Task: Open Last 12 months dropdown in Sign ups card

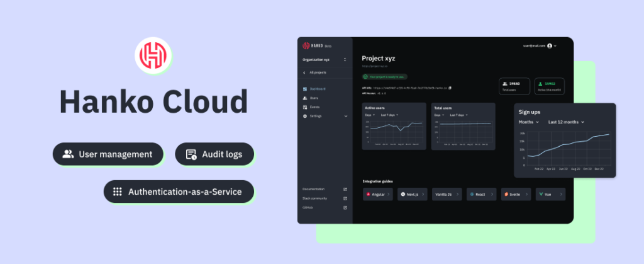Action: (567, 122)
